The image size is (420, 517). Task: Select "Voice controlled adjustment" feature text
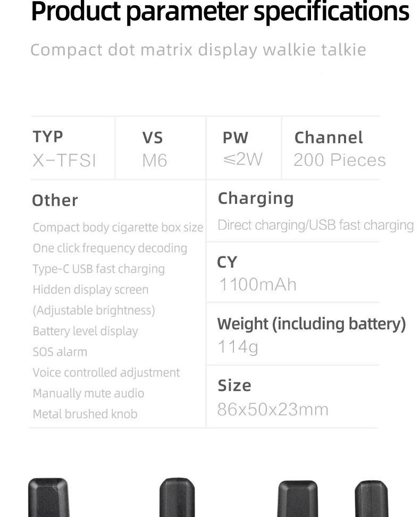[x=106, y=373]
